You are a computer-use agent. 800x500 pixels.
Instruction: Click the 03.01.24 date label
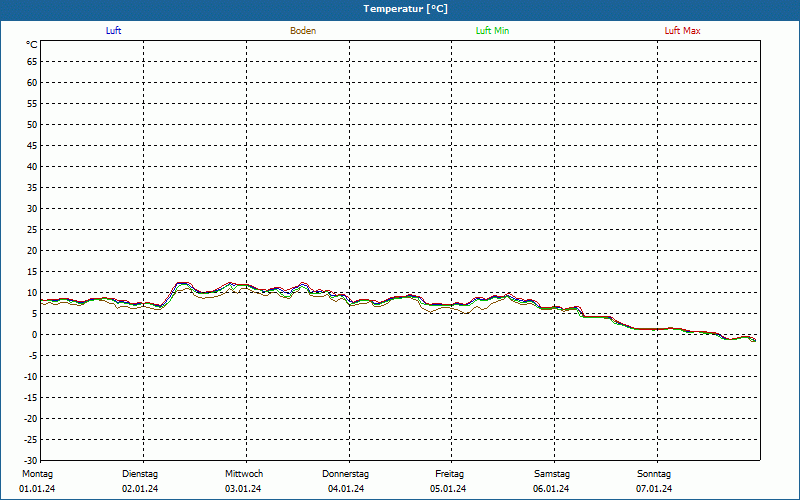tap(243, 489)
